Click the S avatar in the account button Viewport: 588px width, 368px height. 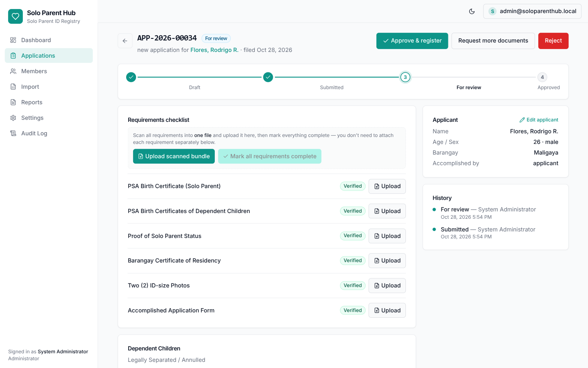point(492,11)
